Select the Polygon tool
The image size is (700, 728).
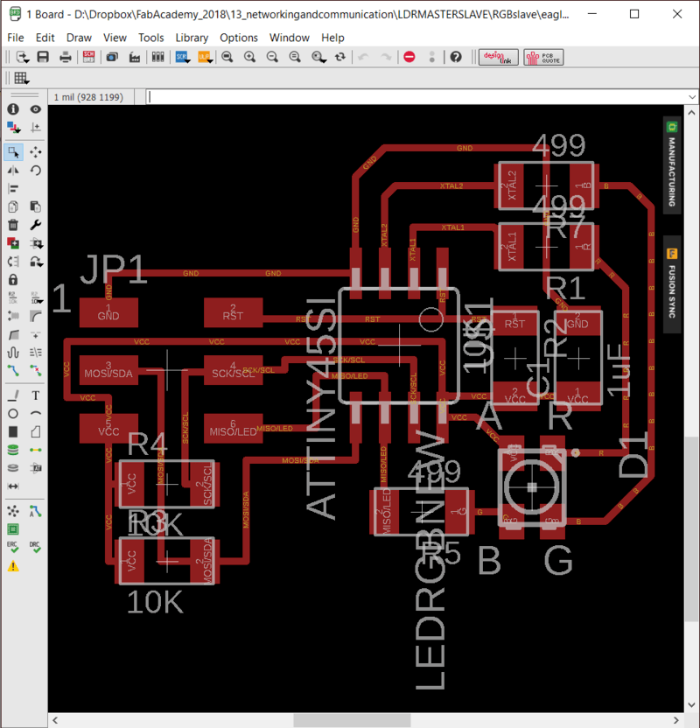point(36,431)
